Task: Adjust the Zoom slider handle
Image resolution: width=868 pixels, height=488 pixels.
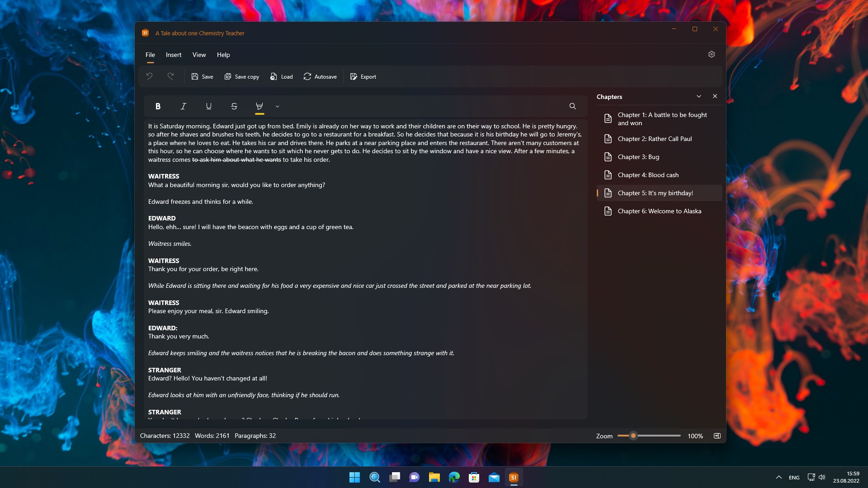Action: (633, 436)
